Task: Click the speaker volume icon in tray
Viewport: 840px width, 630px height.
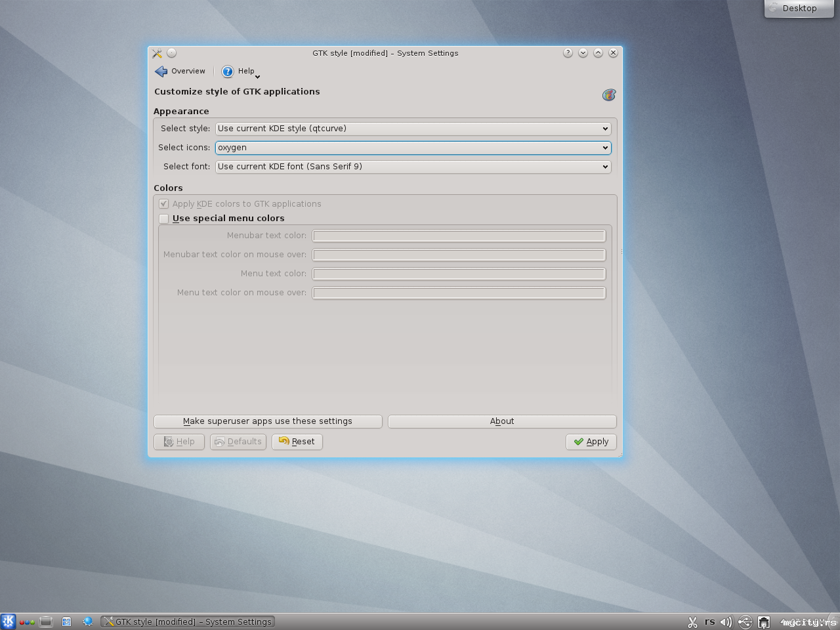Action: [x=726, y=622]
